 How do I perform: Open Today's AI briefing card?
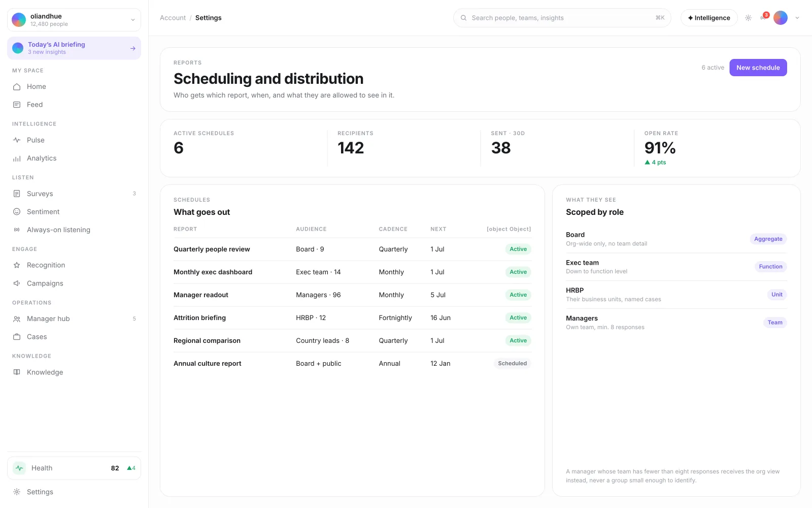74,48
